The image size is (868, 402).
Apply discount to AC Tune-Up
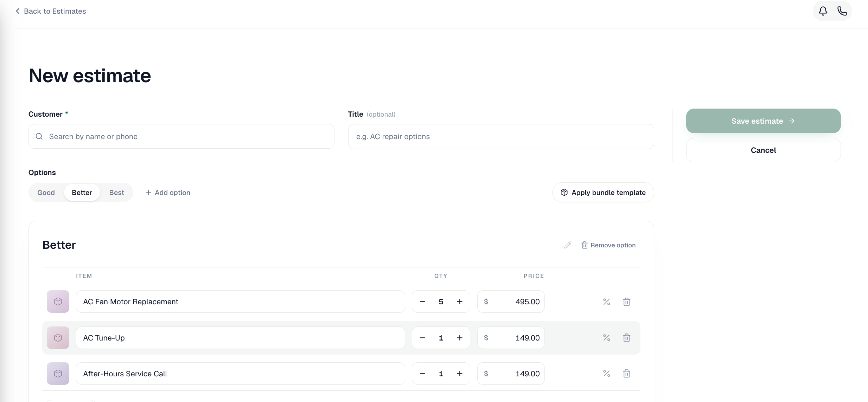[x=606, y=338]
